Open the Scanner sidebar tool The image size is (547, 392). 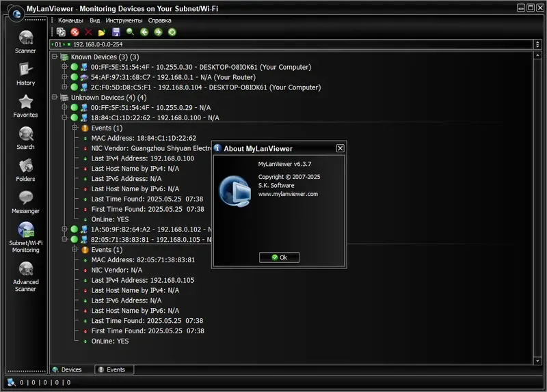(x=25, y=42)
